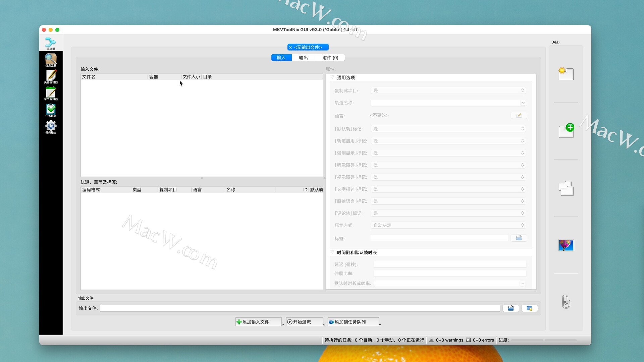The height and width of the screenshot is (362, 644).
Task: Click the D&D paperclip attachment icon
Action: pyautogui.click(x=566, y=302)
